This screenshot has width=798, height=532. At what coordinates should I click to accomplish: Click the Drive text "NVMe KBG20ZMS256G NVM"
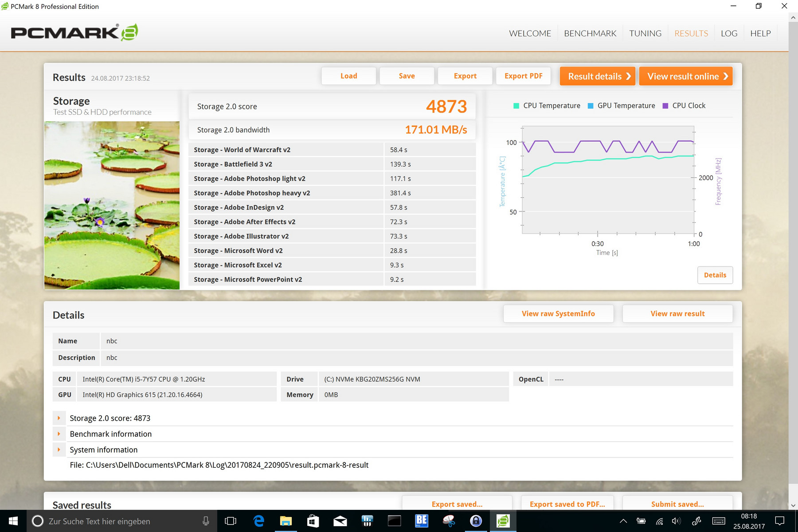(378, 379)
